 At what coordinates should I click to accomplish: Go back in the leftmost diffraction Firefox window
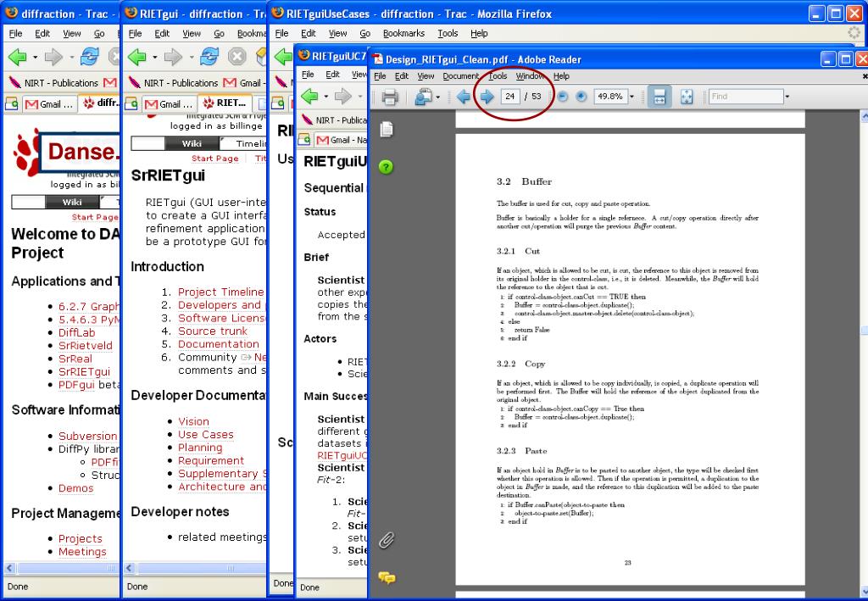coord(17,57)
